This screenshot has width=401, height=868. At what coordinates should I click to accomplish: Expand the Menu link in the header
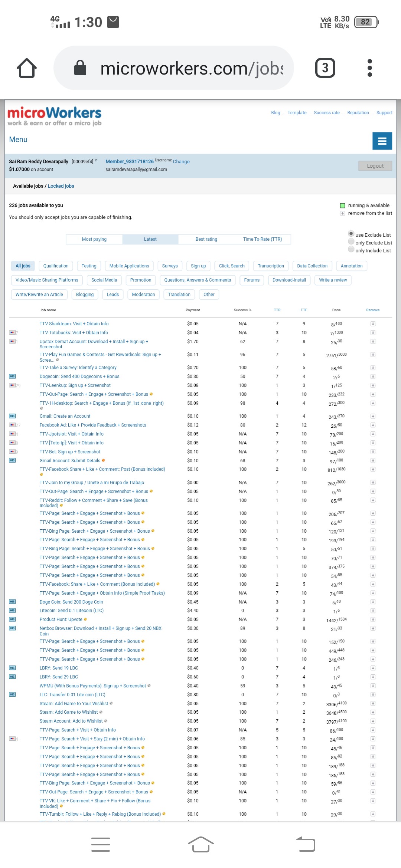point(18,139)
